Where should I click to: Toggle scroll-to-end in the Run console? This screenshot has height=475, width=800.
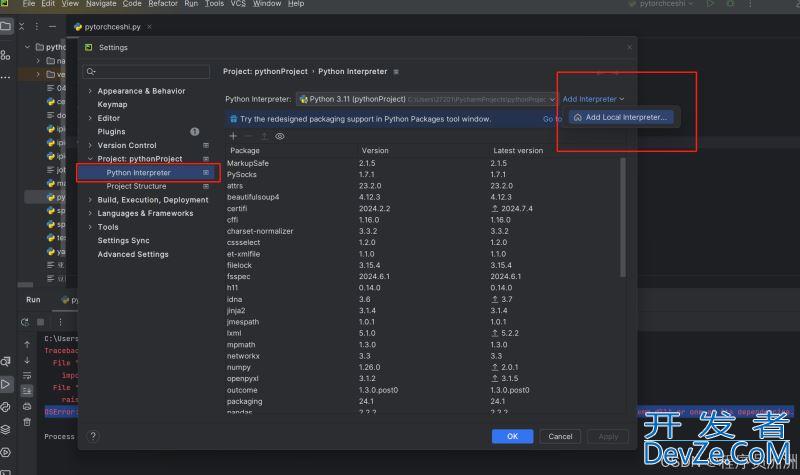[x=27, y=391]
